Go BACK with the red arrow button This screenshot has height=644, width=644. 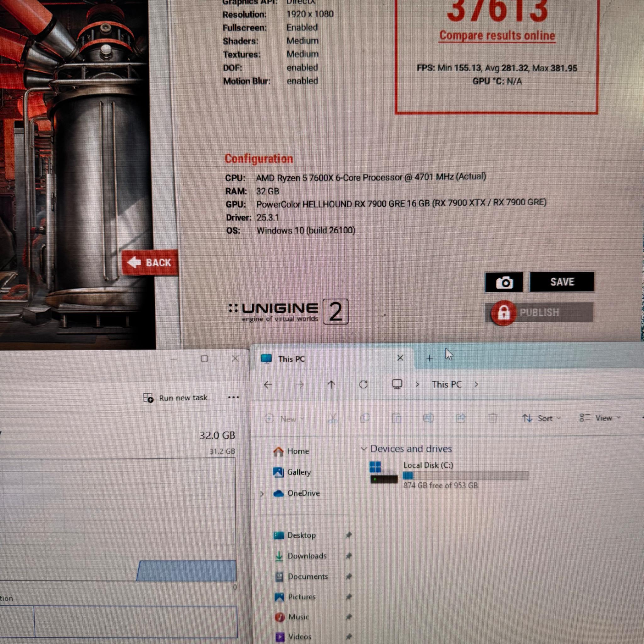pos(150,262)
